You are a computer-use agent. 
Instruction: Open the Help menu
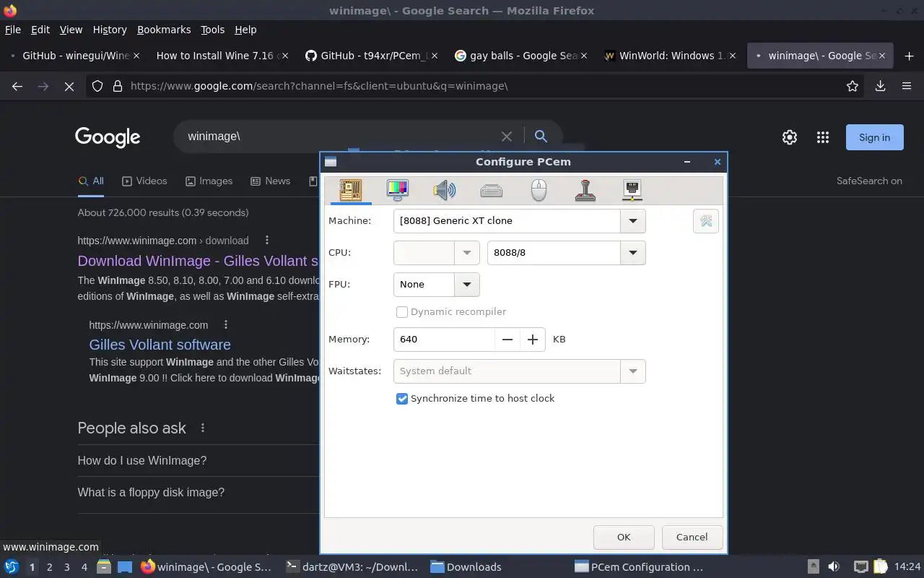click(x=245, y=30)
